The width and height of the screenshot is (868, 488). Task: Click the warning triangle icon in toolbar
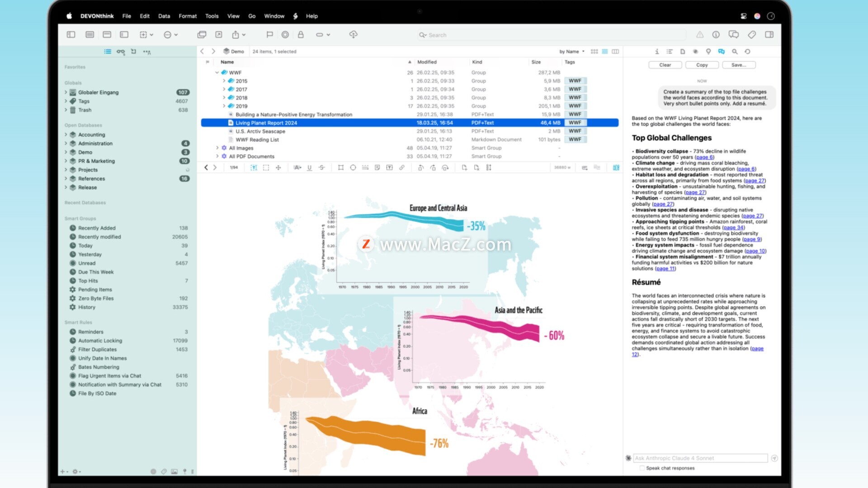[x=699, y=34]
